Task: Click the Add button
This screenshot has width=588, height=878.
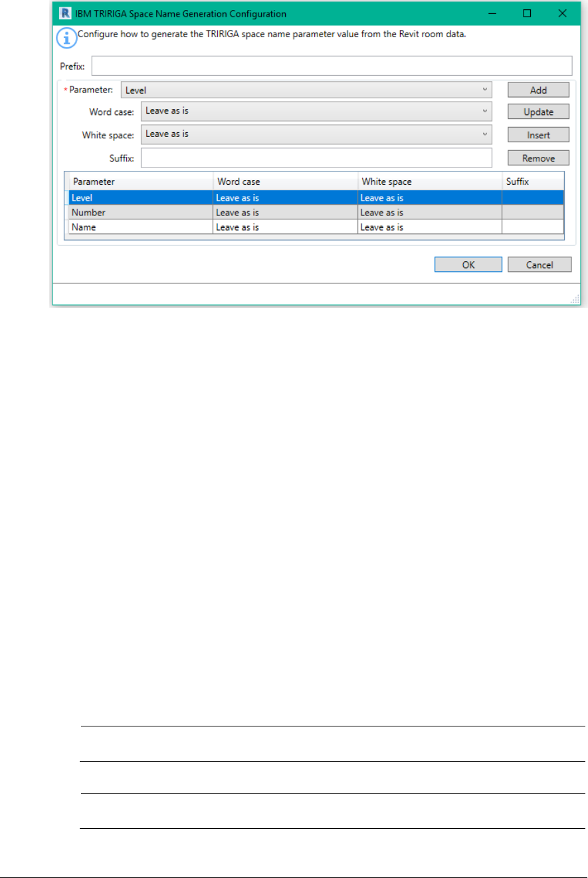Action: pos(538,90)
